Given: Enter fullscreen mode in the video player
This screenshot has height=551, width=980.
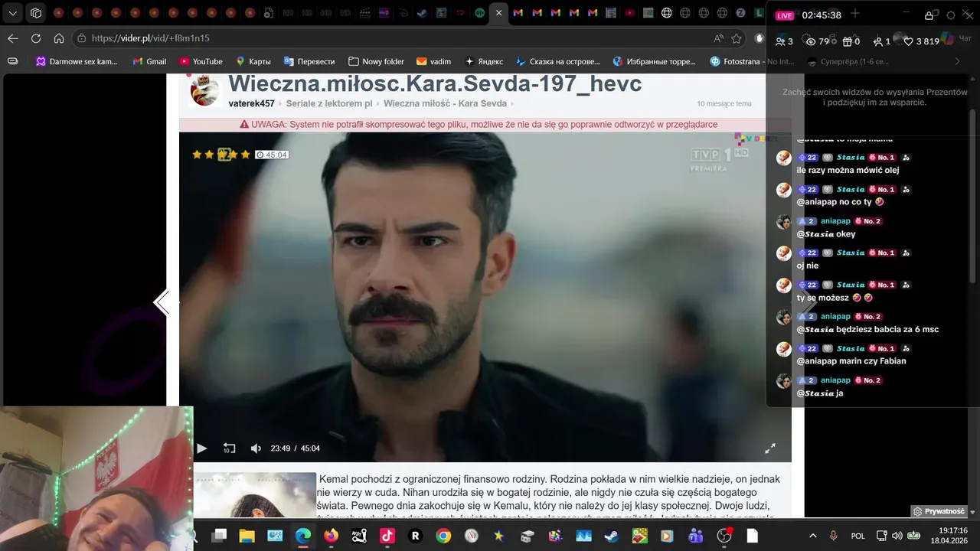Looking at the screenshot, I should [770, 448].
